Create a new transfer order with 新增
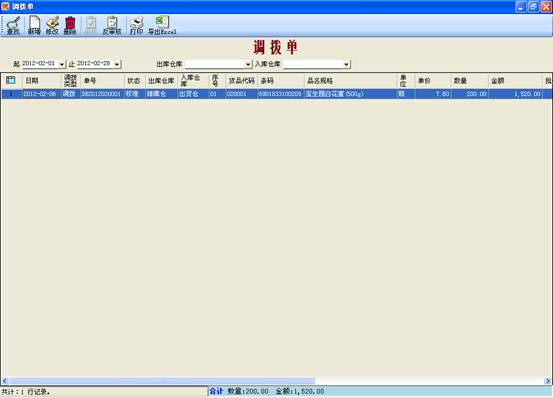Viewport: 553px width, 398px height. (34, 25)
